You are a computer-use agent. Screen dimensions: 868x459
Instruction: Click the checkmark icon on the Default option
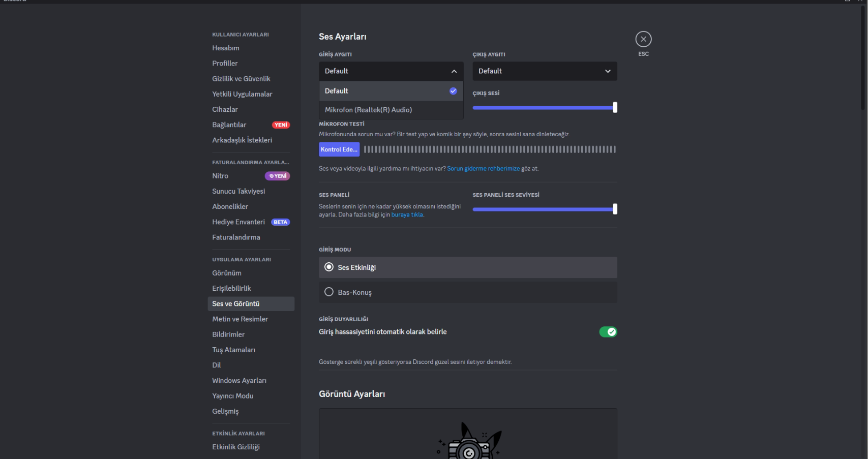453,91
